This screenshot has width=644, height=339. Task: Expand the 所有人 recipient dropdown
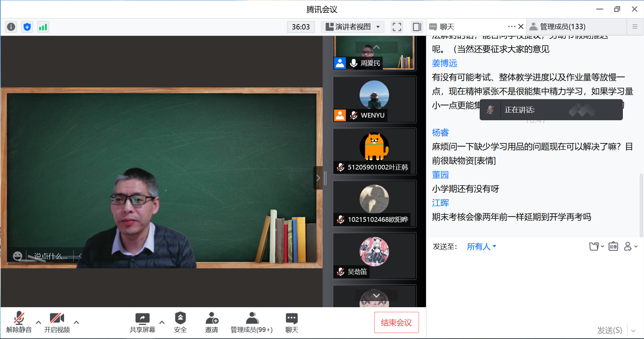481,247
